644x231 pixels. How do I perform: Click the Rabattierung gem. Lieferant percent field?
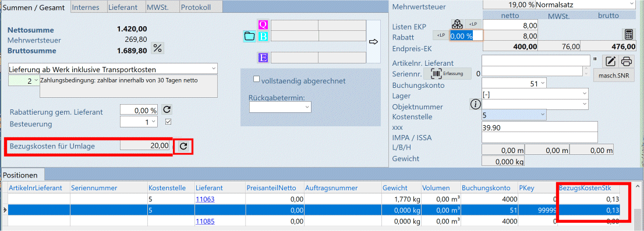(139, 110)
